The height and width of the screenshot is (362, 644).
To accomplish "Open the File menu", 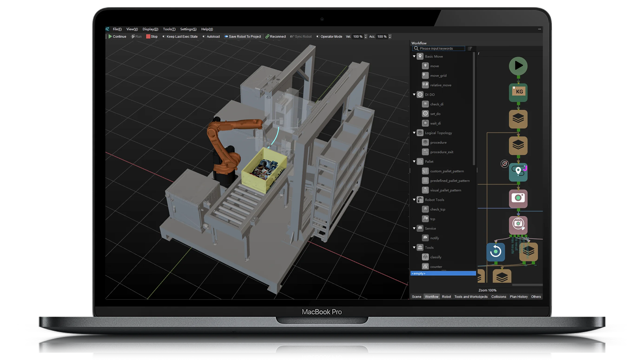I will 117,29.
